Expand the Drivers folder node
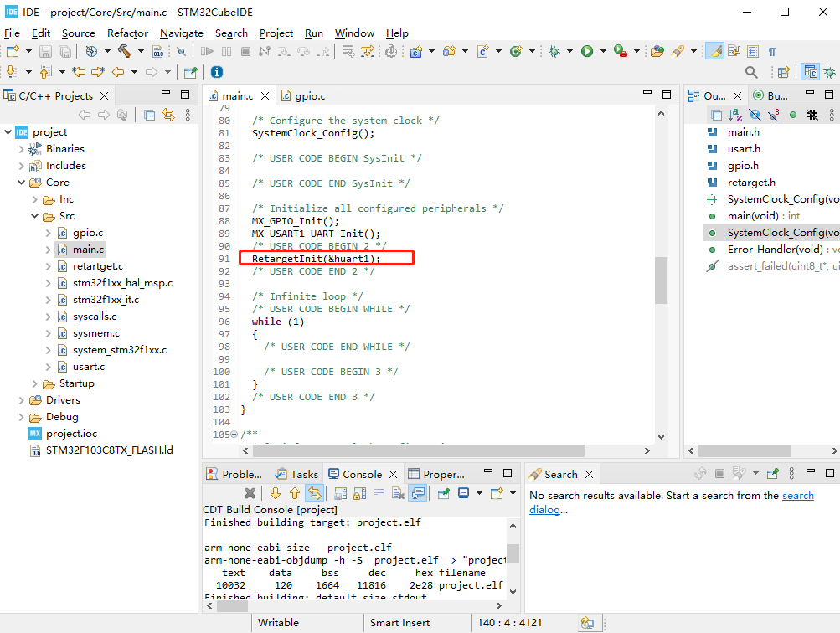 pyautogui.click(x=22, y=400)
